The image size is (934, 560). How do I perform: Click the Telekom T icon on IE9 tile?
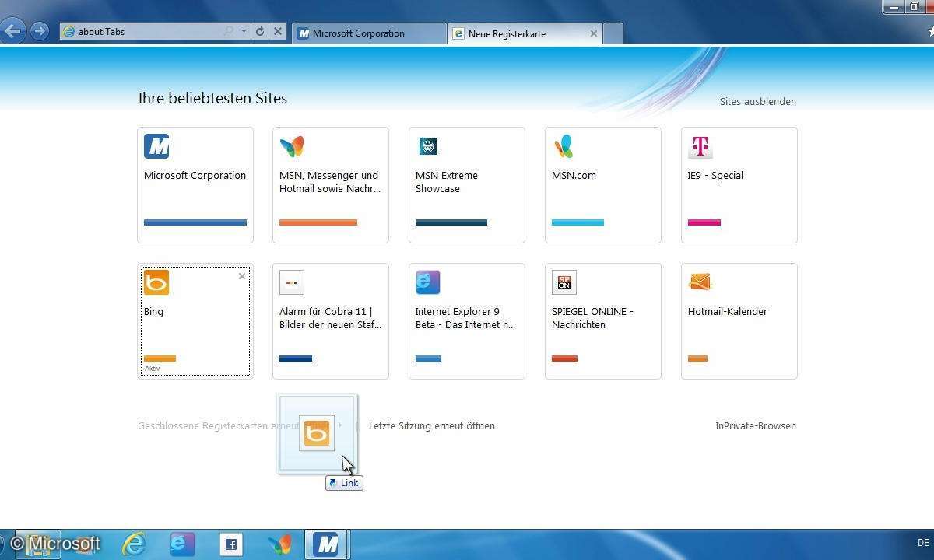(700, 146)
